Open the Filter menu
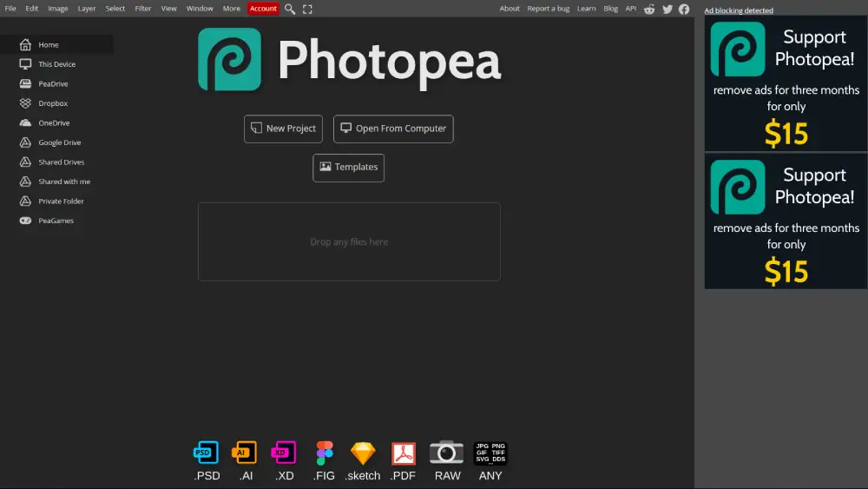868x489 pixels. click(143, 9)
